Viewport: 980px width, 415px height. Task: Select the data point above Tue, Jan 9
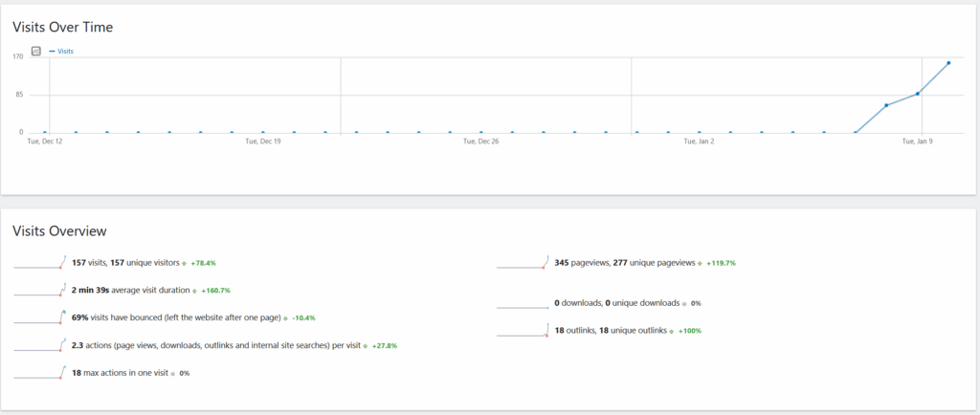point(918,94)
